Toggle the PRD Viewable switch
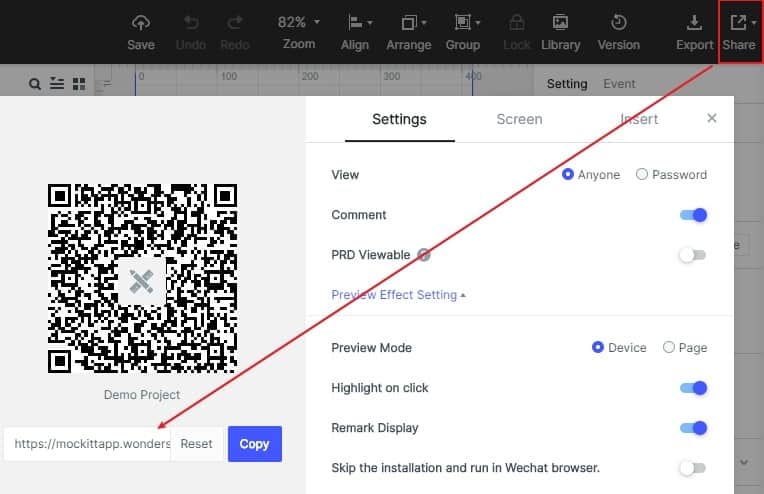The width and height of the screenshot is (764, 494). (x=693, y=255)
